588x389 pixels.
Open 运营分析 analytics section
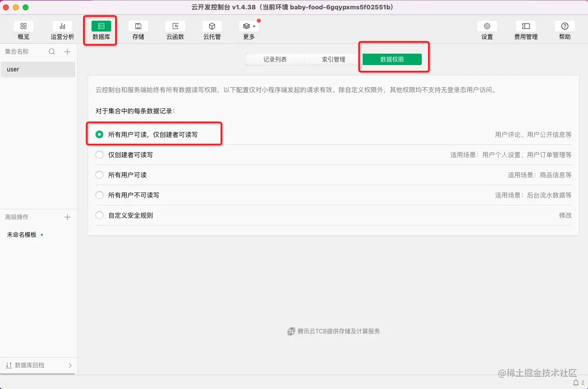tap(62, 30)
